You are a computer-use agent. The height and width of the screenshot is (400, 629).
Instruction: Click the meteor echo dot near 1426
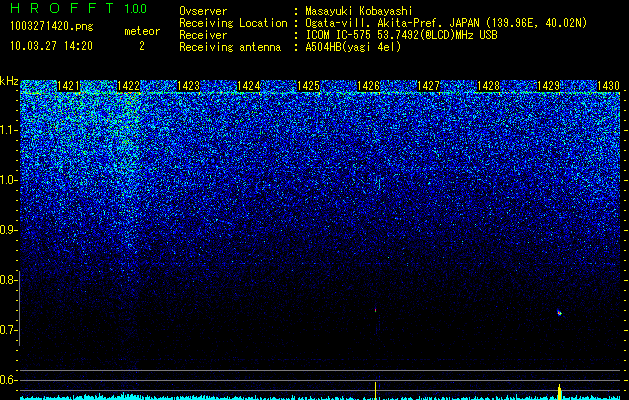point(375,310)
